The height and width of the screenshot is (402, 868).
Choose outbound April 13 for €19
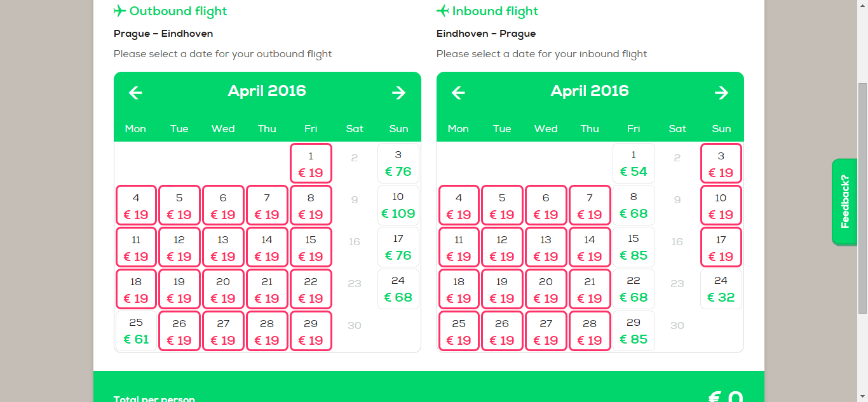pos(223,248)
